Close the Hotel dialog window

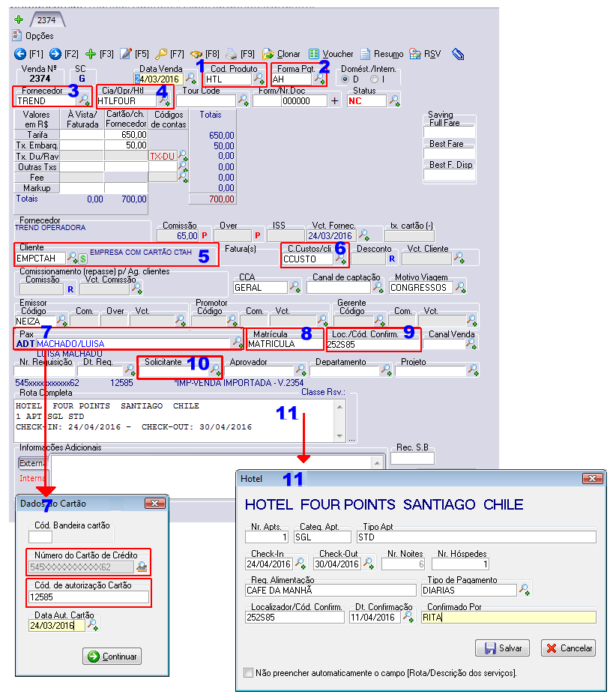[592, 479]
